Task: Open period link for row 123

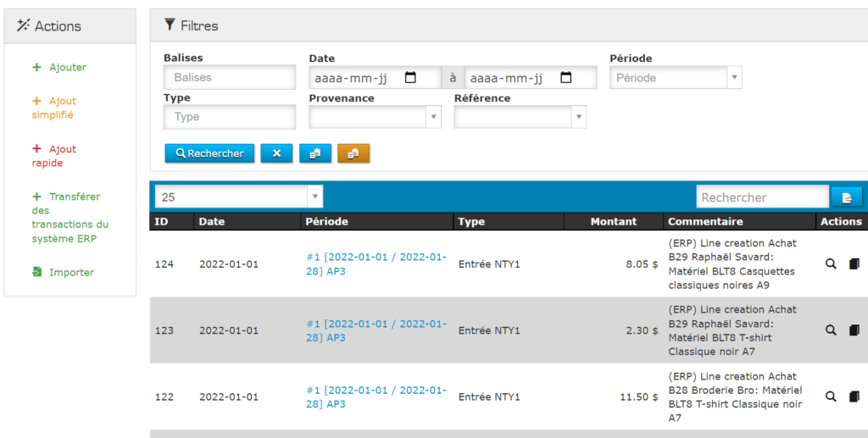Action: (x=376, y=330)
